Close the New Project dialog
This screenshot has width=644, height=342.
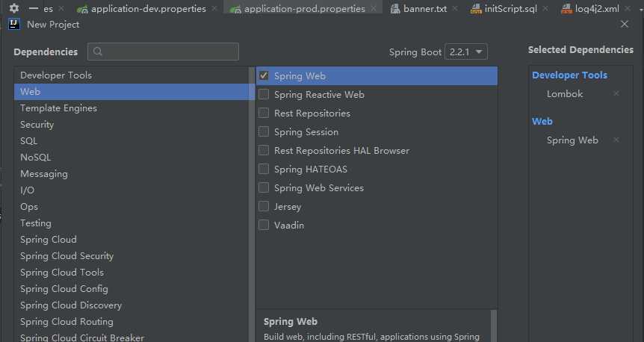[625, 24]
